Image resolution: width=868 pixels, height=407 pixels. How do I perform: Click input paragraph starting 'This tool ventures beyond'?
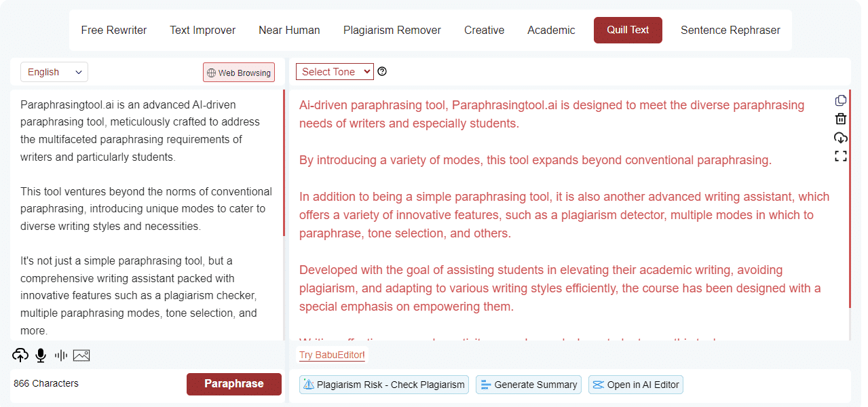pos(146,209)
